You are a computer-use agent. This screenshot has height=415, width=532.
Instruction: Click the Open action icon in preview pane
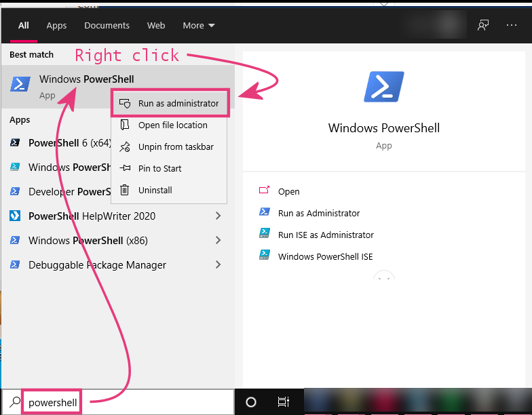point(265,190)
